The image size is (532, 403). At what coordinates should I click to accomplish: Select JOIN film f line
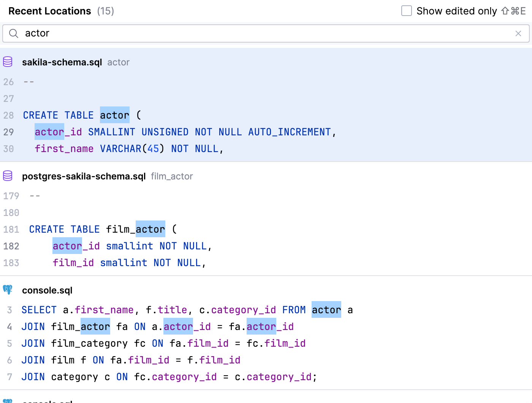[x=131, y=360]
